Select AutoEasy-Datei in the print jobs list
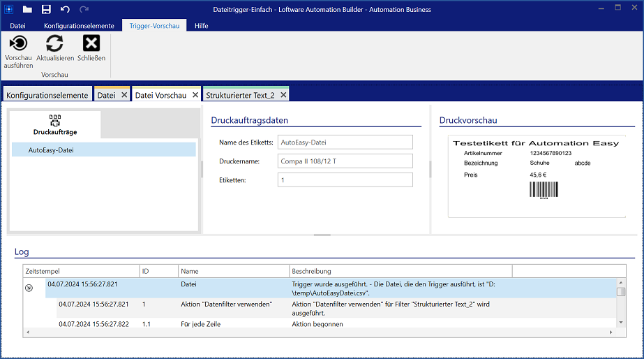 click(x=103, y=149)
